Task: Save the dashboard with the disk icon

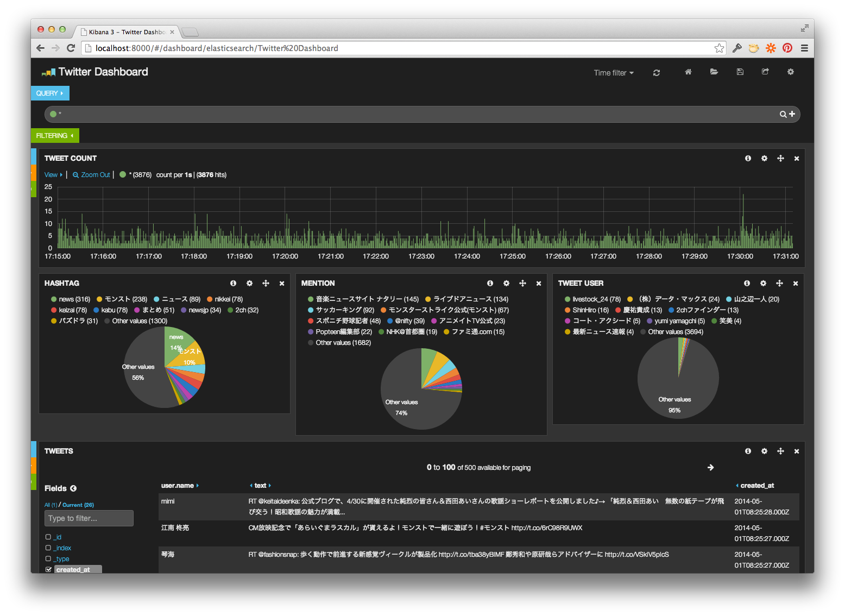Action: pyautogui.click(x=740, y=72)
